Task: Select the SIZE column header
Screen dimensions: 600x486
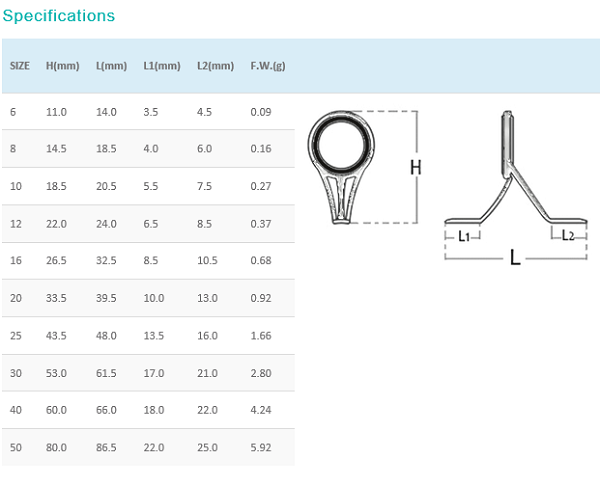Action: click(20, 66)
